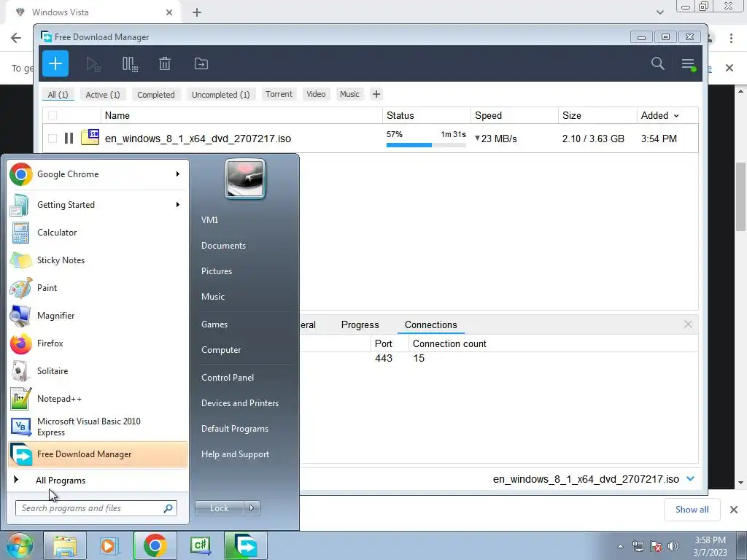Switch to Chrome on the taskbar

[155, 545]
